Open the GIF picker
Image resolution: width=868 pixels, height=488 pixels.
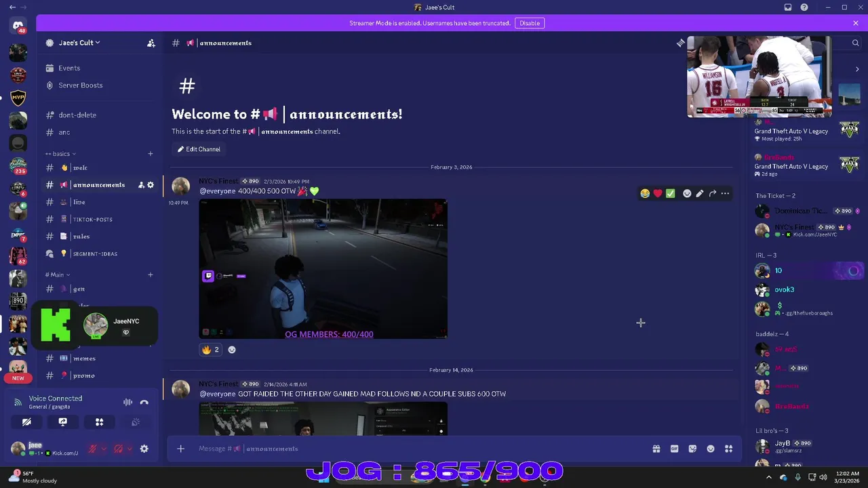(x=674, y=449)
